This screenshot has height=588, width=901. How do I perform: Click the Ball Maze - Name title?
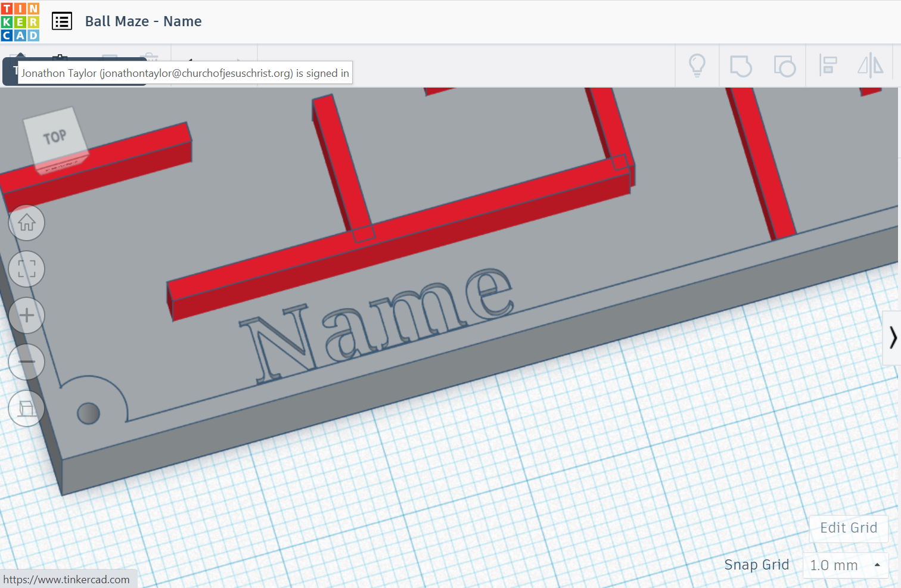[143, 21]
